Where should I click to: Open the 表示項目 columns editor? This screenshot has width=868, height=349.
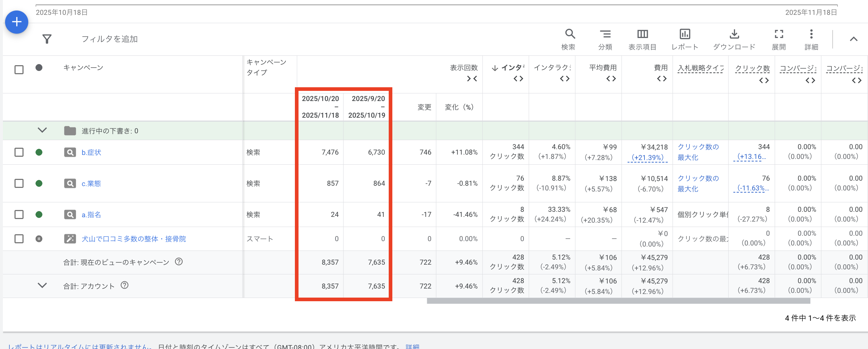click(642, 39)
